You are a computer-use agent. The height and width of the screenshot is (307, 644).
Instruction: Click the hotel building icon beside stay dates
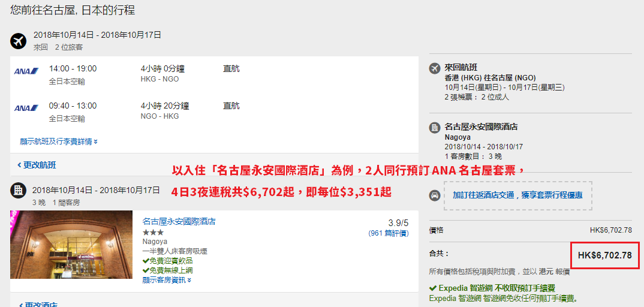pos(18,191)
